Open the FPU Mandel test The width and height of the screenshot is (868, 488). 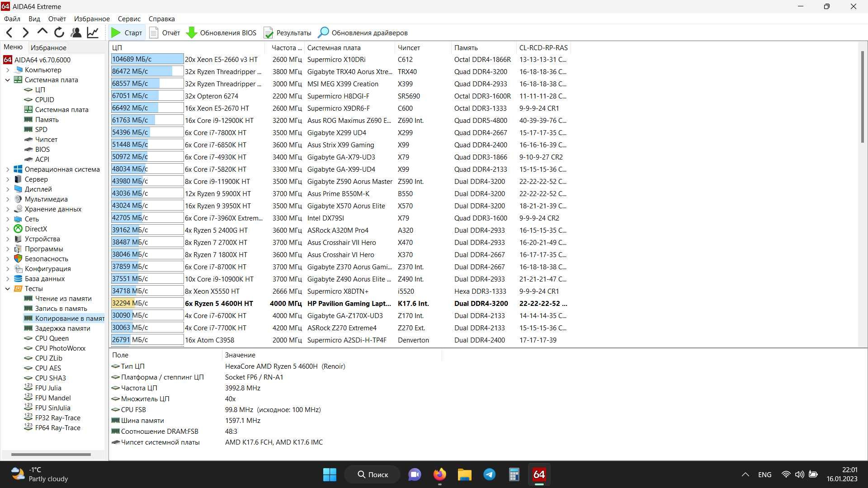(47, 398)
